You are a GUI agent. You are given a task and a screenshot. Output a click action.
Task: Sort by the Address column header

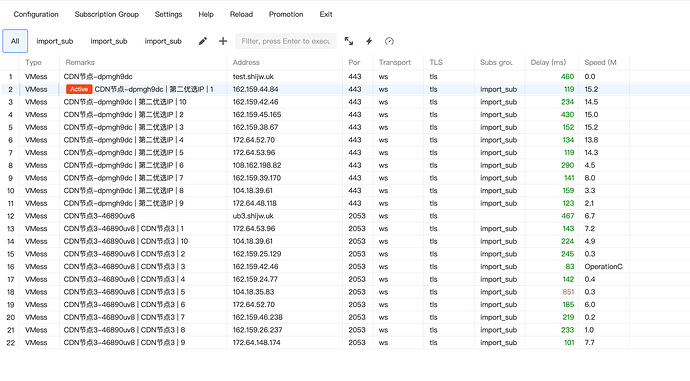coord(285,62)
